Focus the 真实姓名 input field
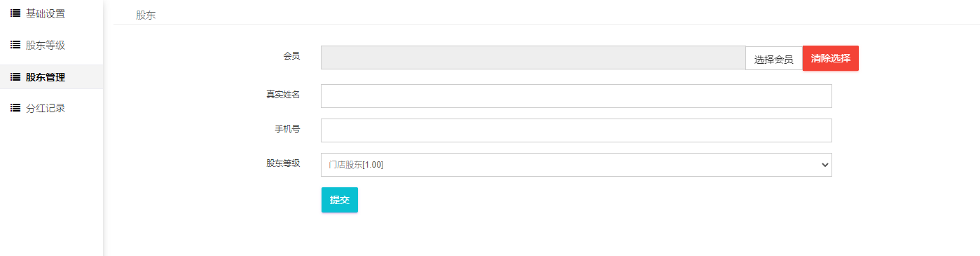 (576, 96)
